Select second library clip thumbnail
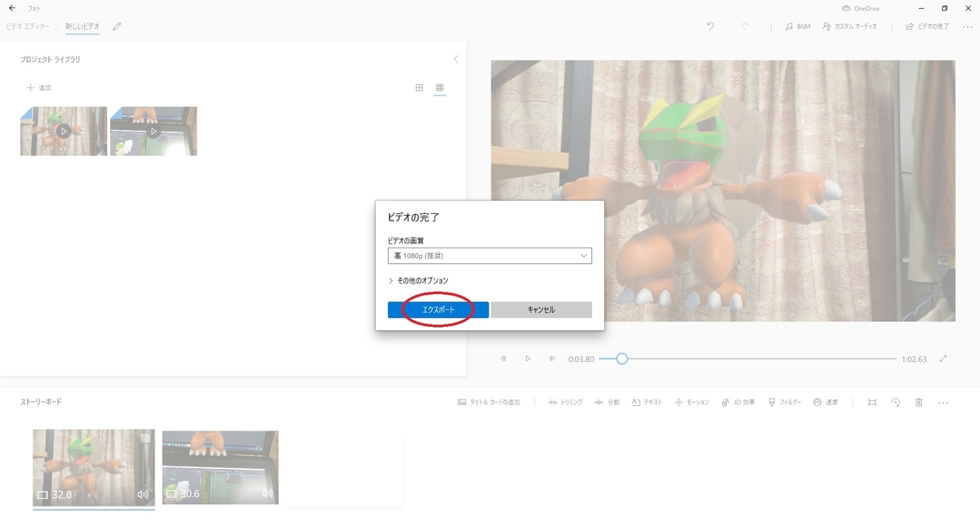This screenshot has height=531, width=980. click(x=154, y=131)
